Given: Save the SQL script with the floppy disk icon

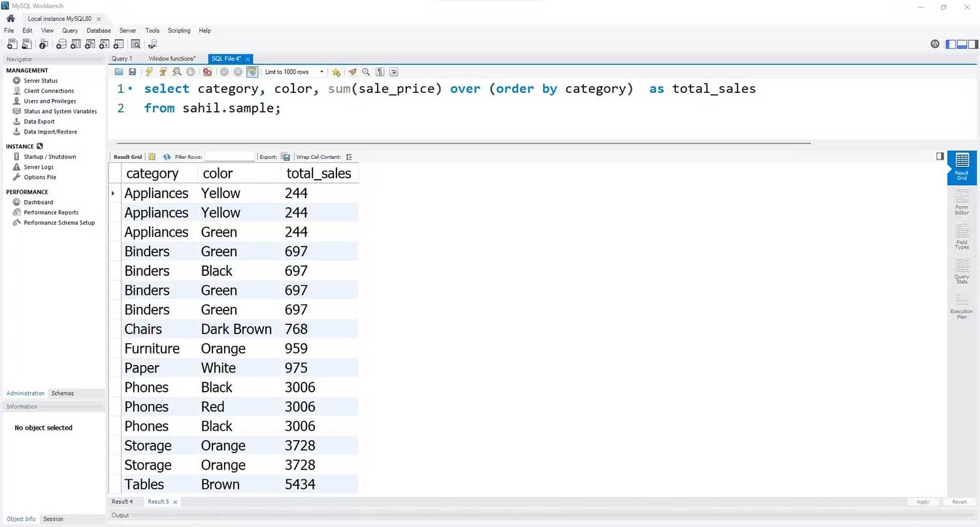Looking at the screenshot, I should pyautogui.click(x=133, y=72).
